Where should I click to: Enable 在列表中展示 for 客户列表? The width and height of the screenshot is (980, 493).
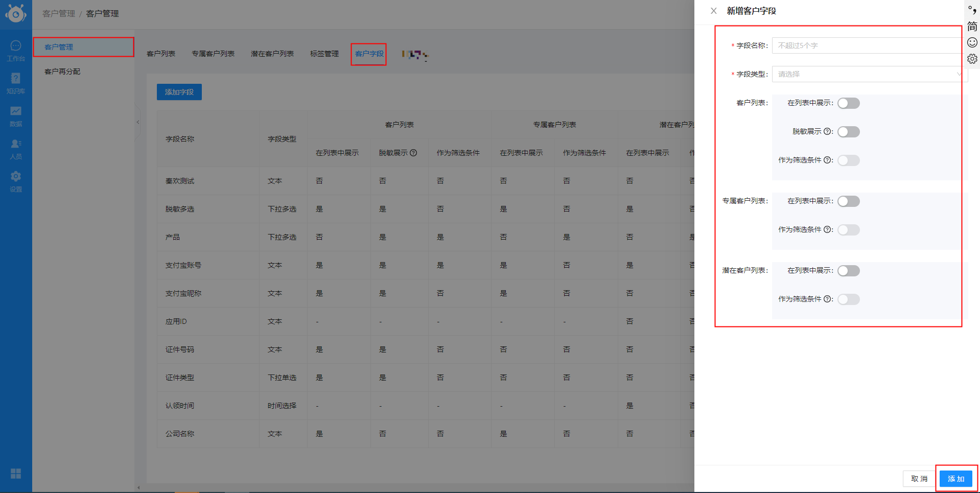[x=848, y=103]
